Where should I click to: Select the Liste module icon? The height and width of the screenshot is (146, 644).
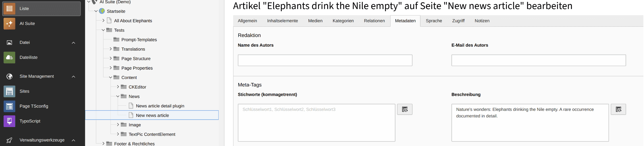click(9, 9)
